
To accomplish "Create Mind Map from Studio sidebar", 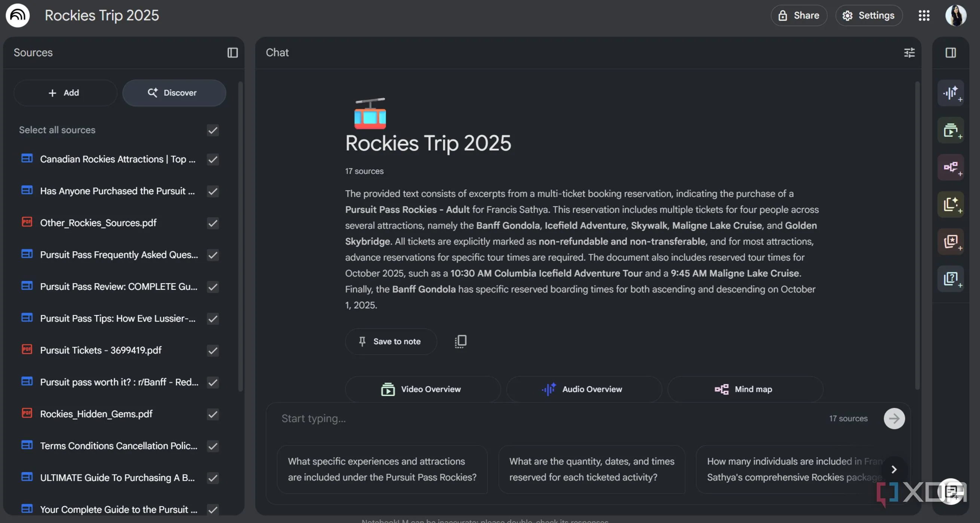I will 950,167.
